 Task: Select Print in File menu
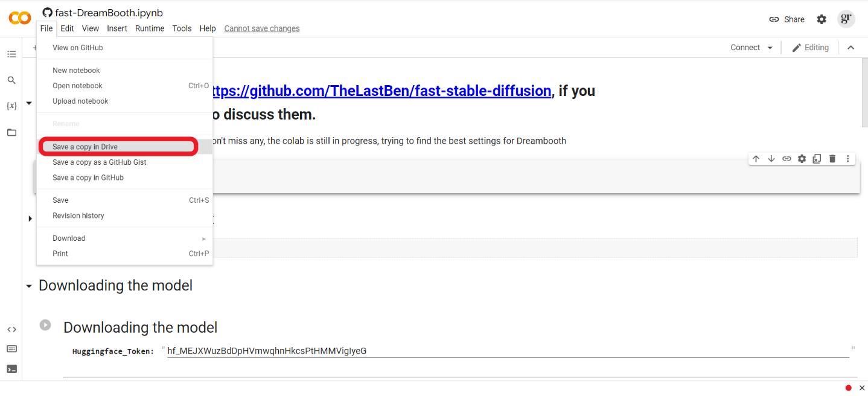point(124,254)
